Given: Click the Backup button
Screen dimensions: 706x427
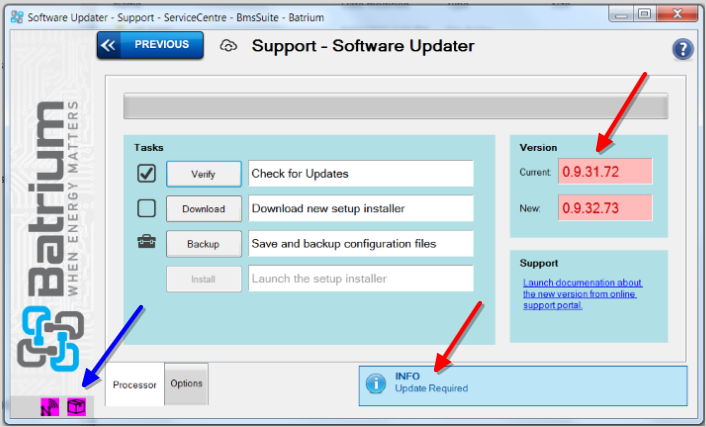Looking at the screenshot, I should 204,244.
